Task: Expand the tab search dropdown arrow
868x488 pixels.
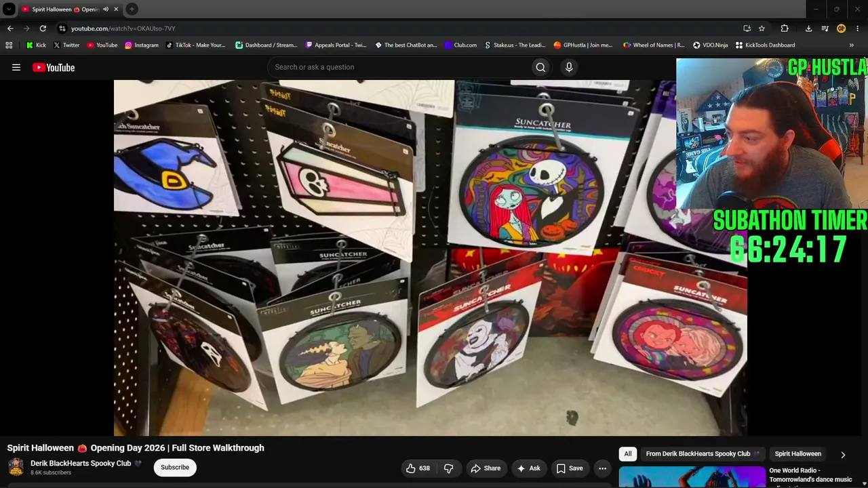Action: [9, 9]
